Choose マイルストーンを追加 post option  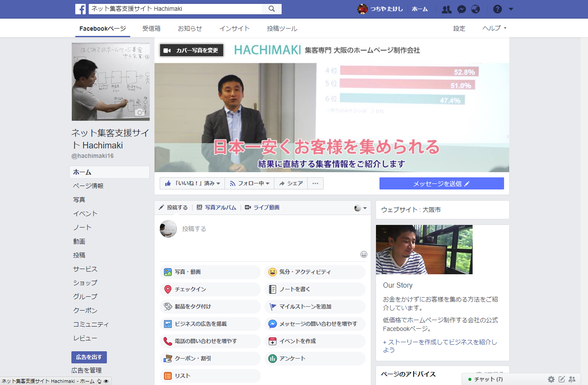tap(315, 307)
